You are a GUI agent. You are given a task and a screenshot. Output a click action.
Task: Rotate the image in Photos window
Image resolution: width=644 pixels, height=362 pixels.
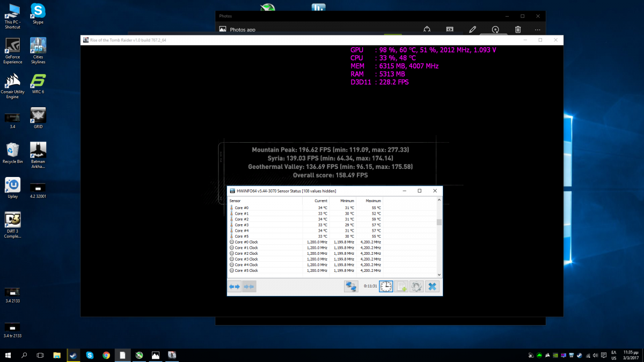tap(495, 30)
